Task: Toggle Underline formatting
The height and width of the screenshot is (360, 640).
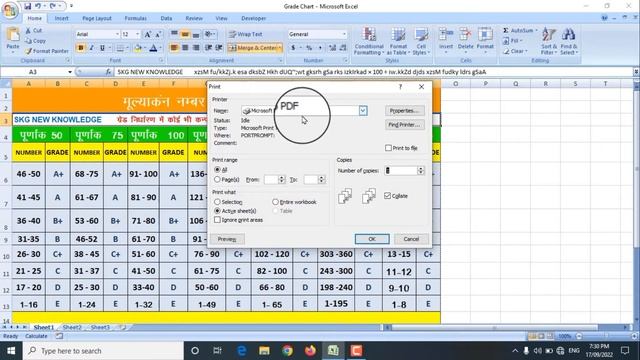Action: point(102,48)
